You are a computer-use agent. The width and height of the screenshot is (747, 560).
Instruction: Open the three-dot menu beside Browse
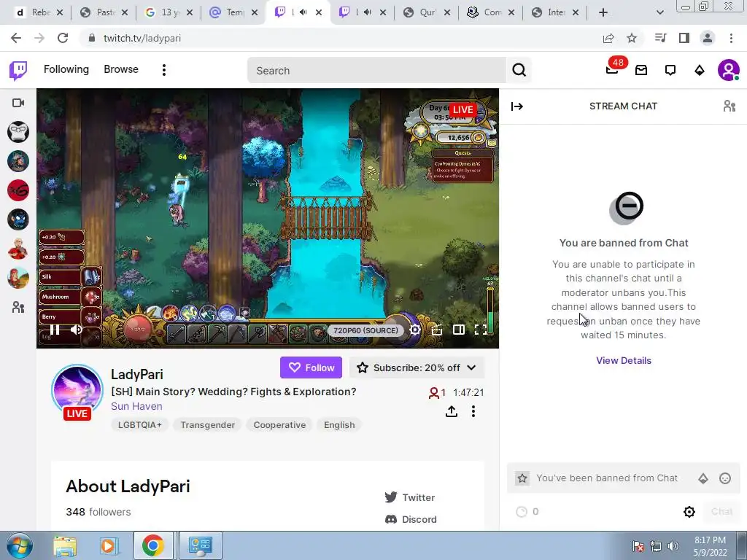click(164, 70)
